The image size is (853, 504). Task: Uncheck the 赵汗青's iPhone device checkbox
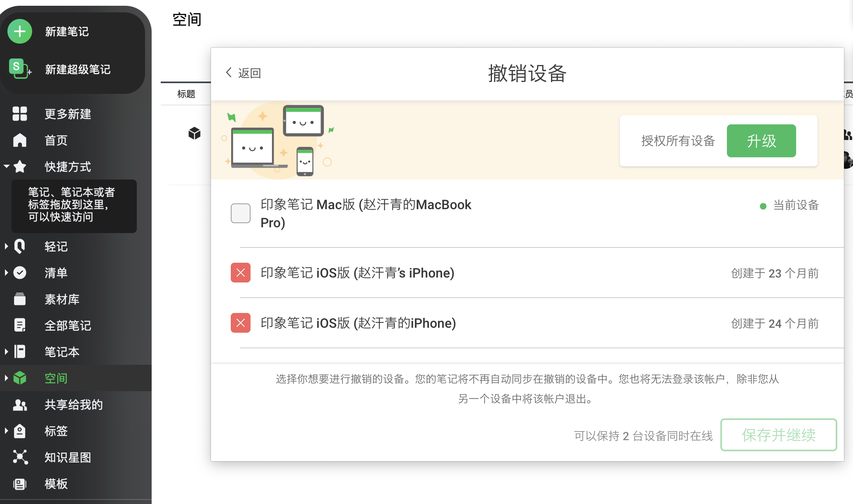[x=241, y=273]
